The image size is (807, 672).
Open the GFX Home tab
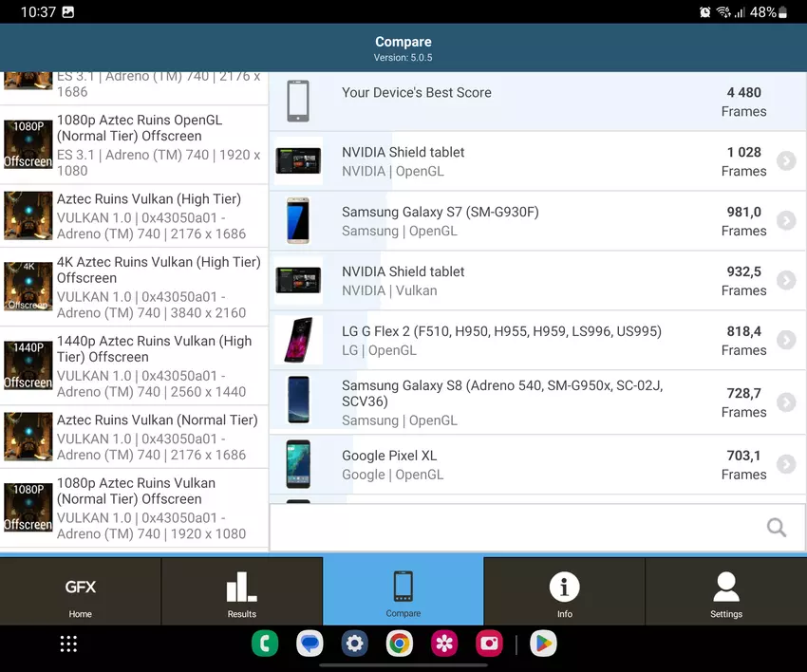pyautogui.click(x=81, y=592)
